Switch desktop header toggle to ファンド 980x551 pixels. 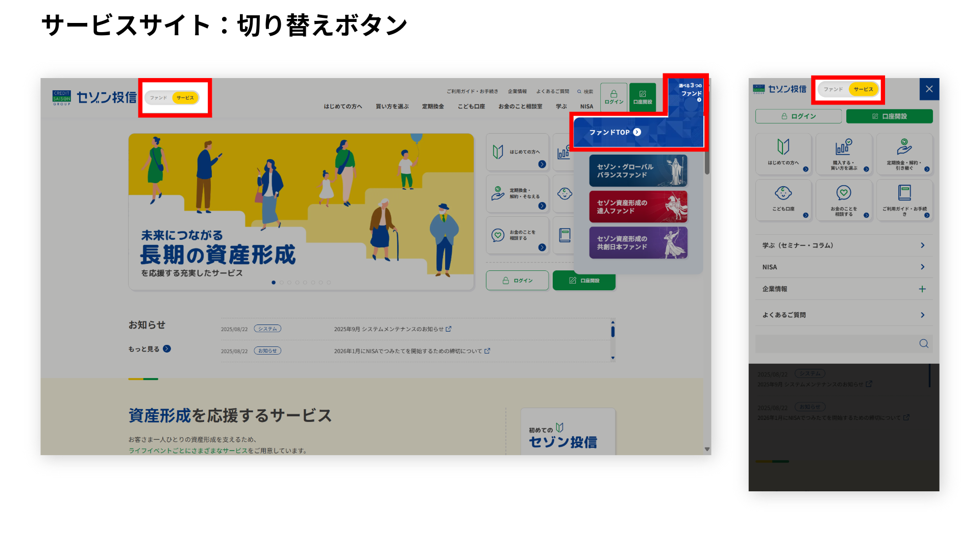tap(159, 98)
